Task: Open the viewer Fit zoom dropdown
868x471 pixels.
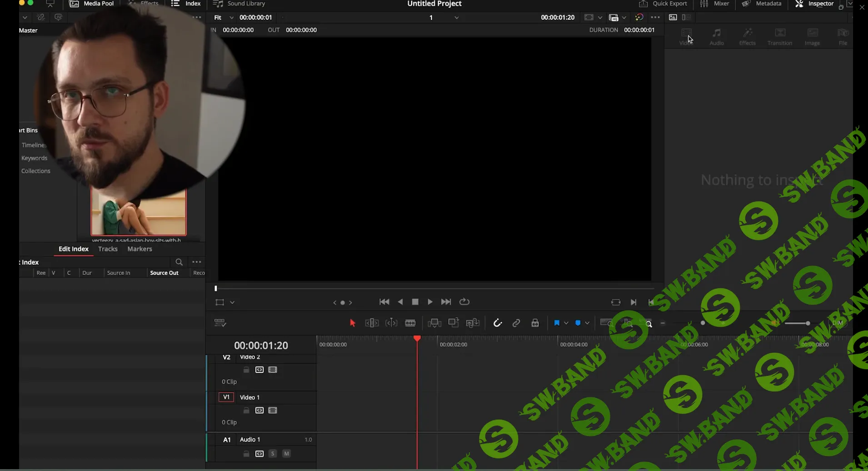Action: point(224,17)
